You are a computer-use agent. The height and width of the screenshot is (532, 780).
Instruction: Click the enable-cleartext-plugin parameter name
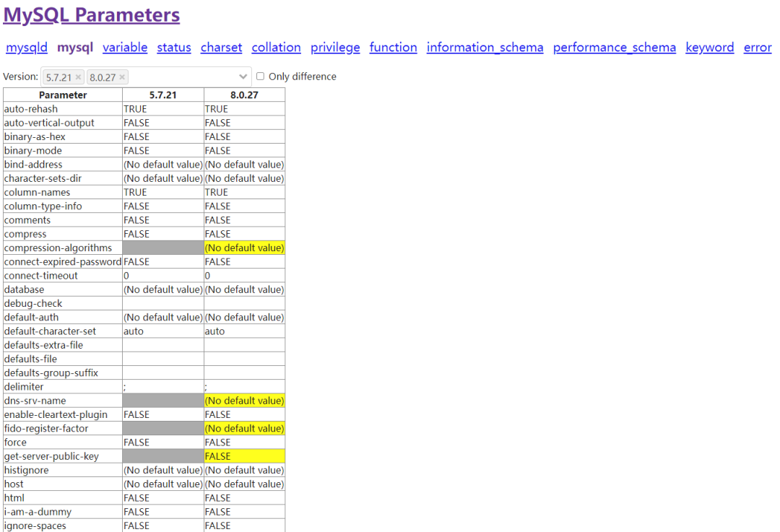pyautogui.click(x=56, y=415)
